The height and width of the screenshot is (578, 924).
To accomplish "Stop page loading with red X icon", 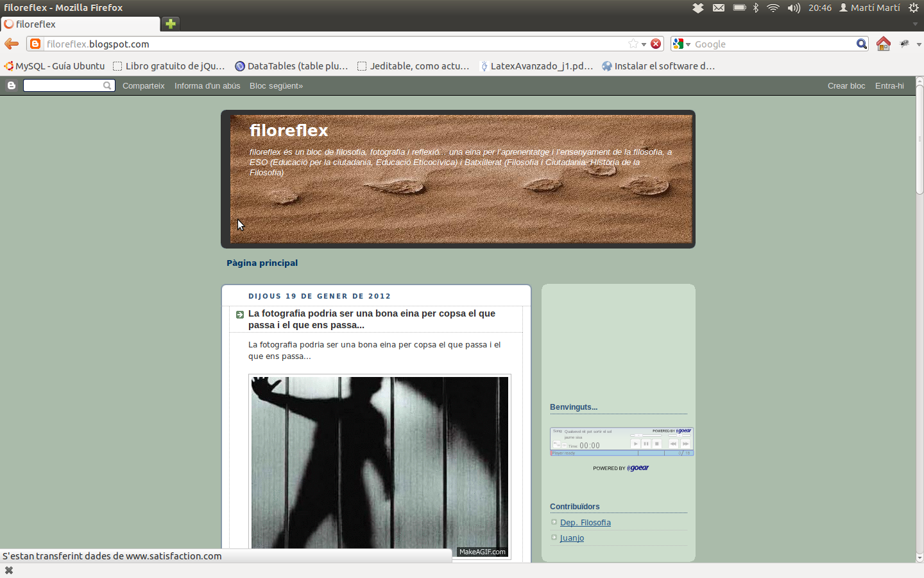I will pyautogui.click(x=656, y=44).
